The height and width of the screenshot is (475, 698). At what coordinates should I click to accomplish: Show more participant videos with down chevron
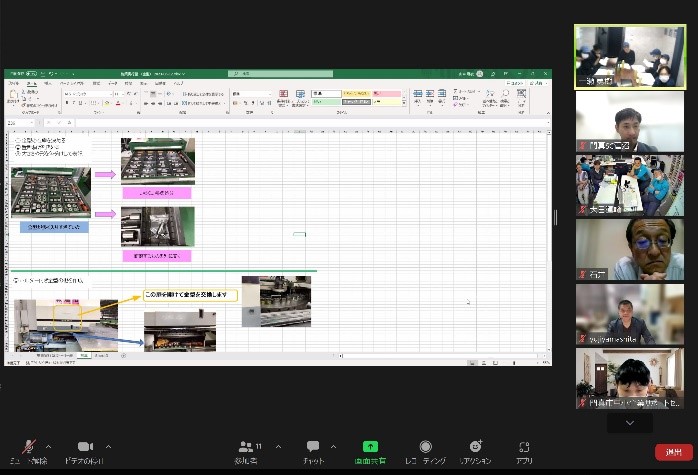click(629, 423)
